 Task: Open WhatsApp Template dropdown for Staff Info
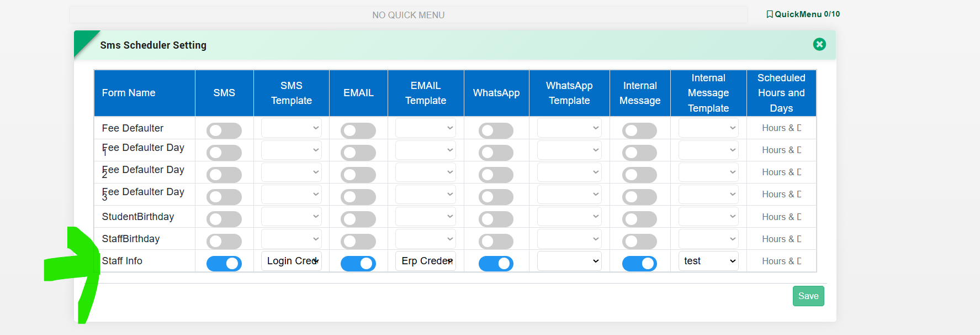pyautogui.click(x=569, y=261)
